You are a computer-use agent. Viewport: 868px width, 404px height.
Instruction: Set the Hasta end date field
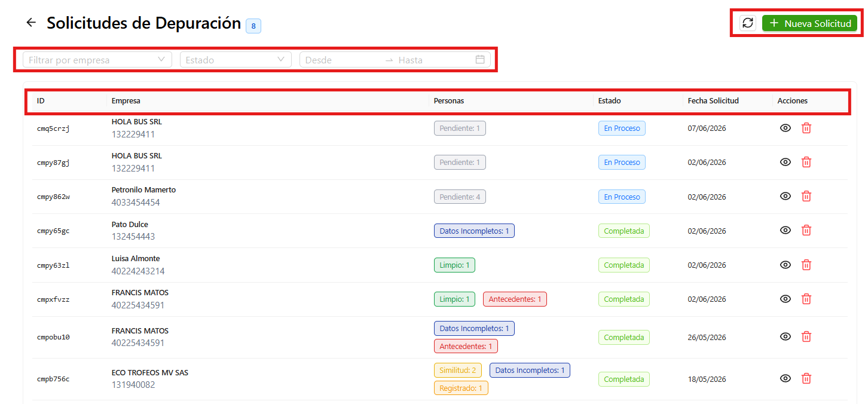click(x=433, y=60)
